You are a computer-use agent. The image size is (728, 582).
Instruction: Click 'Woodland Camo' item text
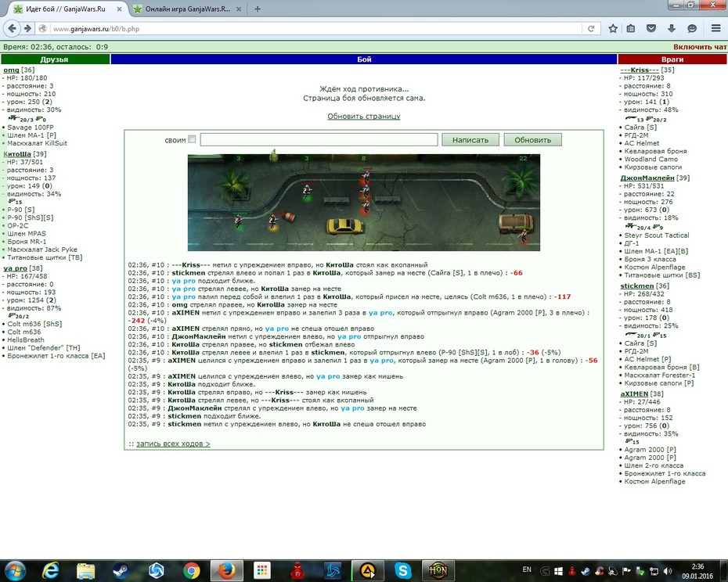pyautogui.click(x=651, y=160)
